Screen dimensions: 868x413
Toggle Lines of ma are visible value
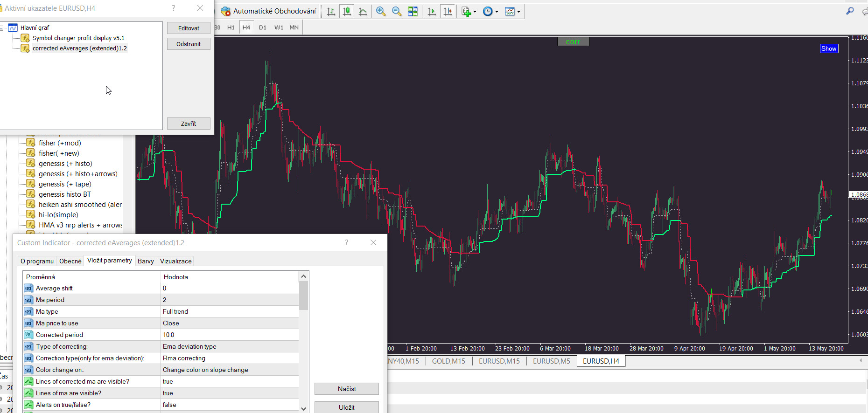(x=230, y=393)
